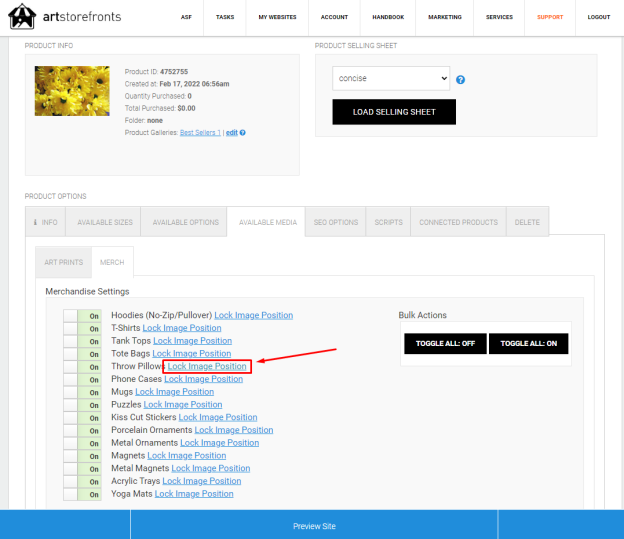Viewport: 624px width, 539px height.
Task: Click the help icon next to Product Galleries edit
Action: coord(243,133)
